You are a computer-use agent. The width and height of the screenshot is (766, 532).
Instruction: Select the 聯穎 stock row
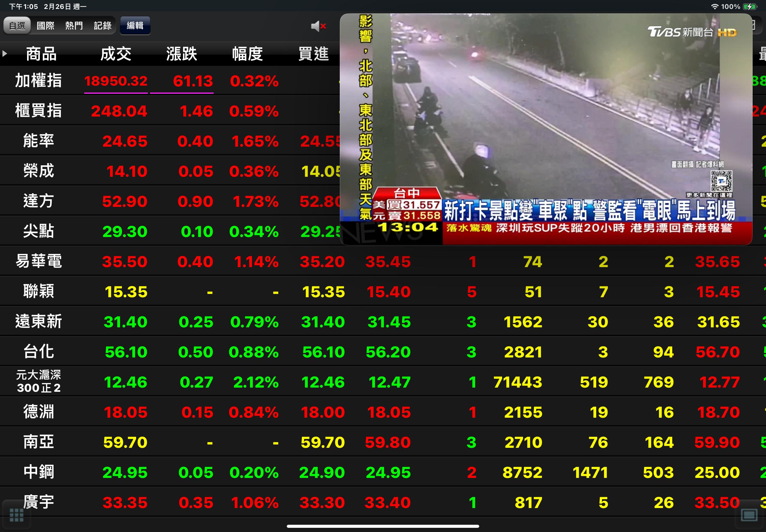(x=383, y=291)
